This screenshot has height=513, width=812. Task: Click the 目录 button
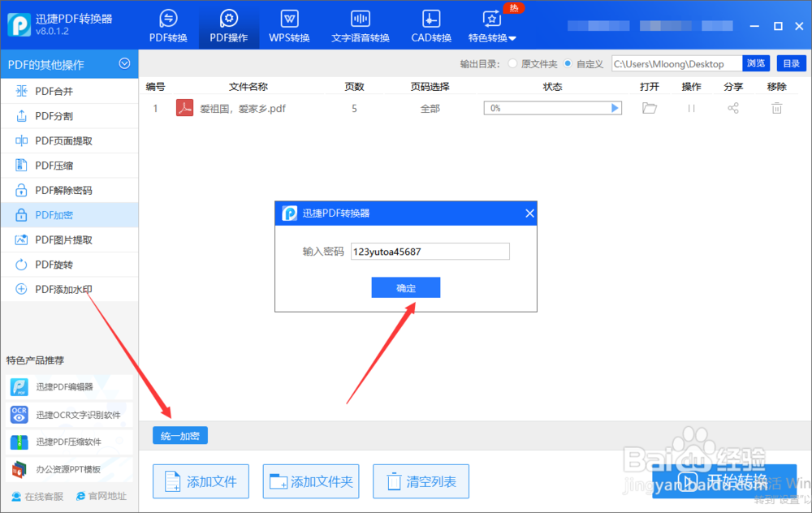[791, 63]
